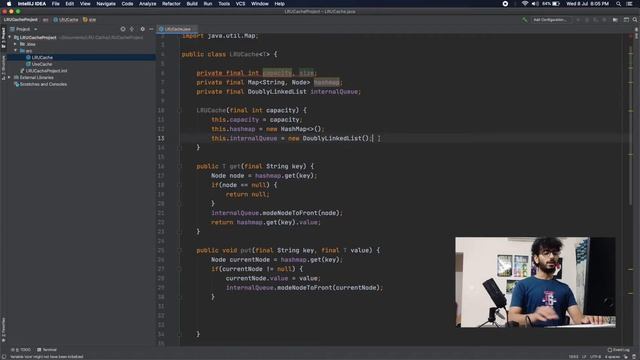Collapse the src folder

tap(16, 51)
